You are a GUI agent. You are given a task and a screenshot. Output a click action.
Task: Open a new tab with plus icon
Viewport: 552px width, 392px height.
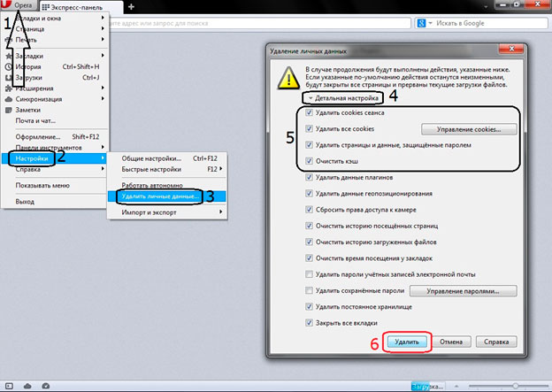(132, 7)
